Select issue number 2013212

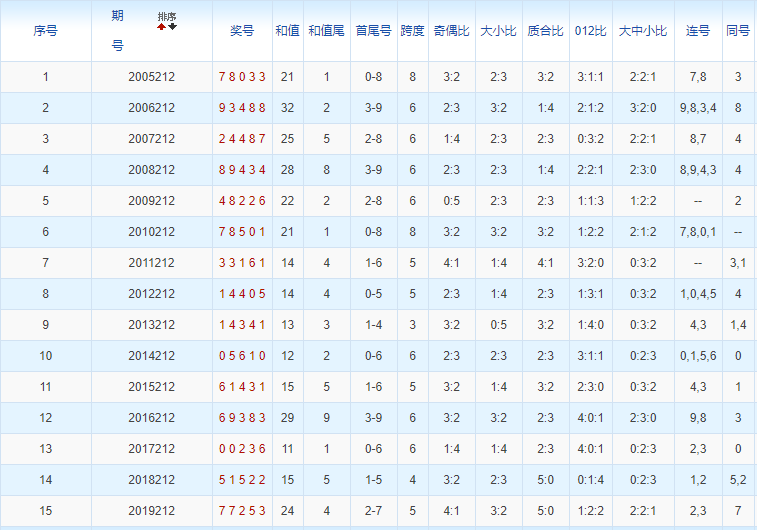151,325
